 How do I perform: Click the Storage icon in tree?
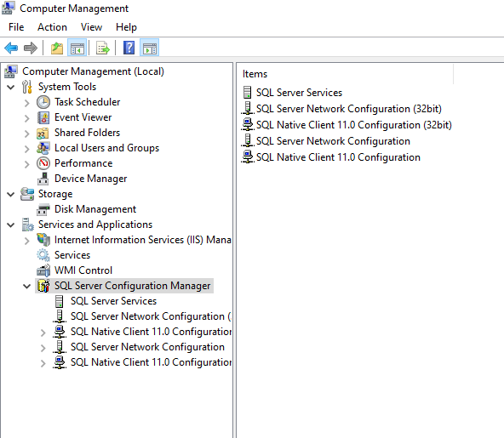[27, 194]
